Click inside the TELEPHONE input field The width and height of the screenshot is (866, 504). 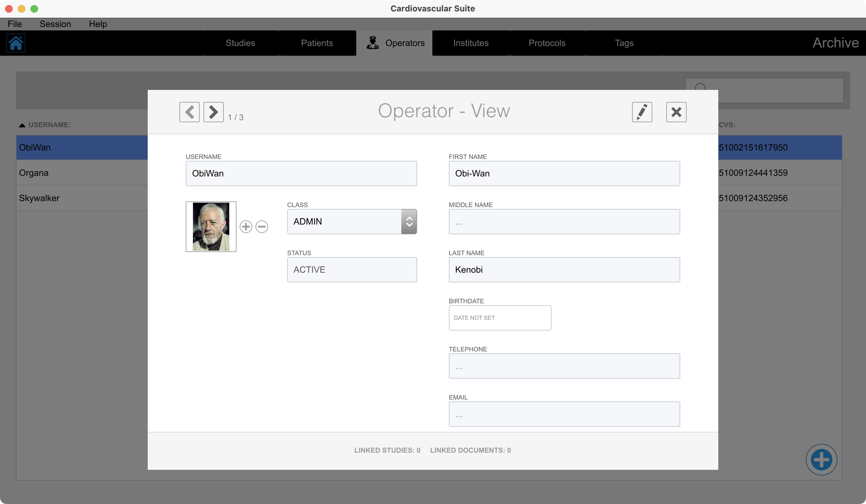[564, 366]
